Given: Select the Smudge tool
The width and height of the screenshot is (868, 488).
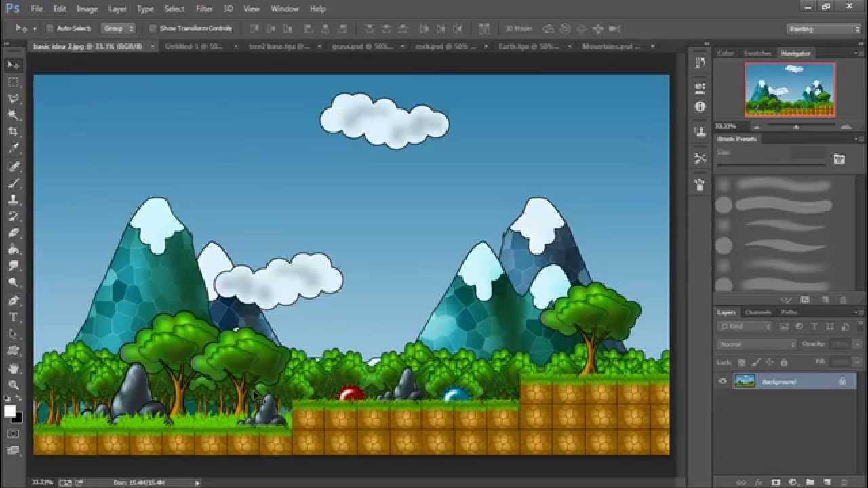Looking at the screenshot, I should [x=14, y=266].
